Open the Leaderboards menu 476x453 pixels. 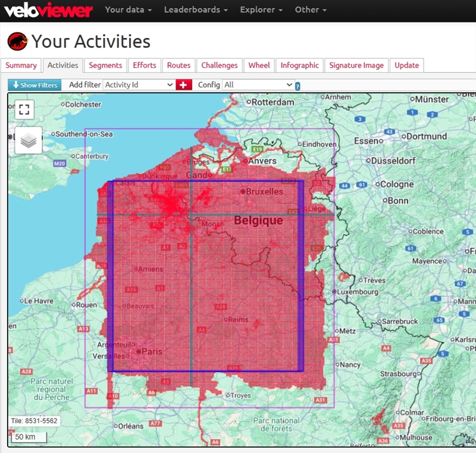click(196, 10)
